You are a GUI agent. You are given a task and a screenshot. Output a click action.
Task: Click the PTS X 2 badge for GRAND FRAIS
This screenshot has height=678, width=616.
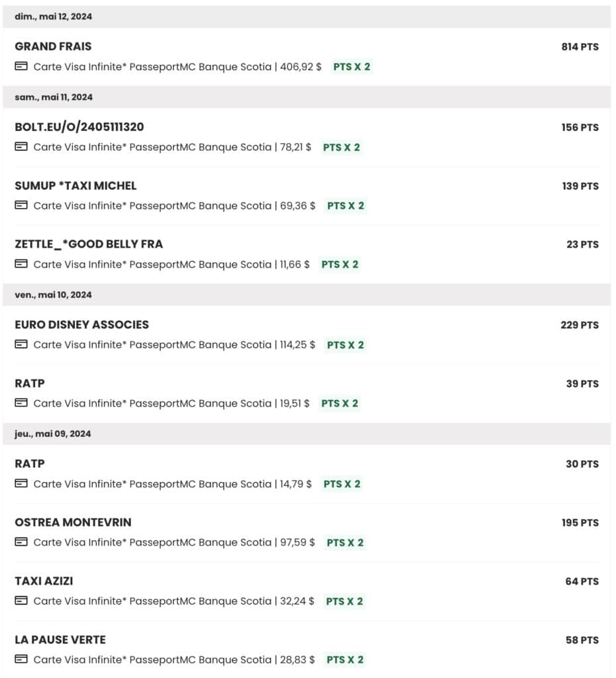(x=352, y=67)
